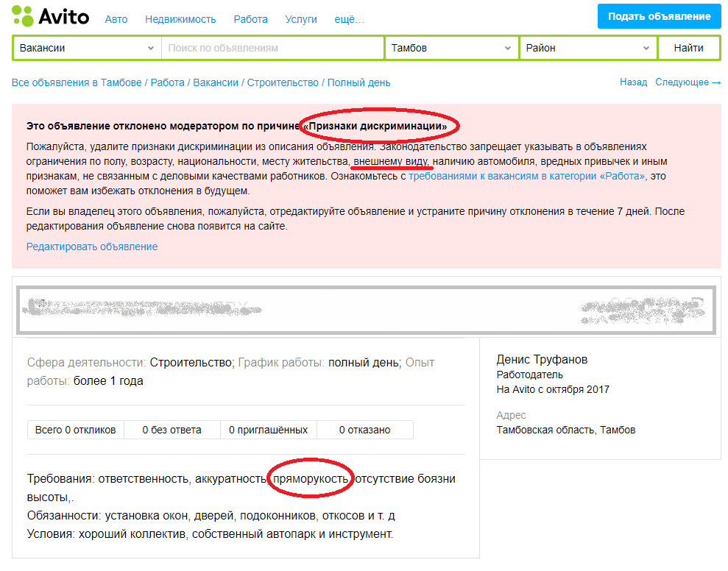Click the «Подать объявление» button
Viewport: 728px width, 571px height.
coord(658,15)
